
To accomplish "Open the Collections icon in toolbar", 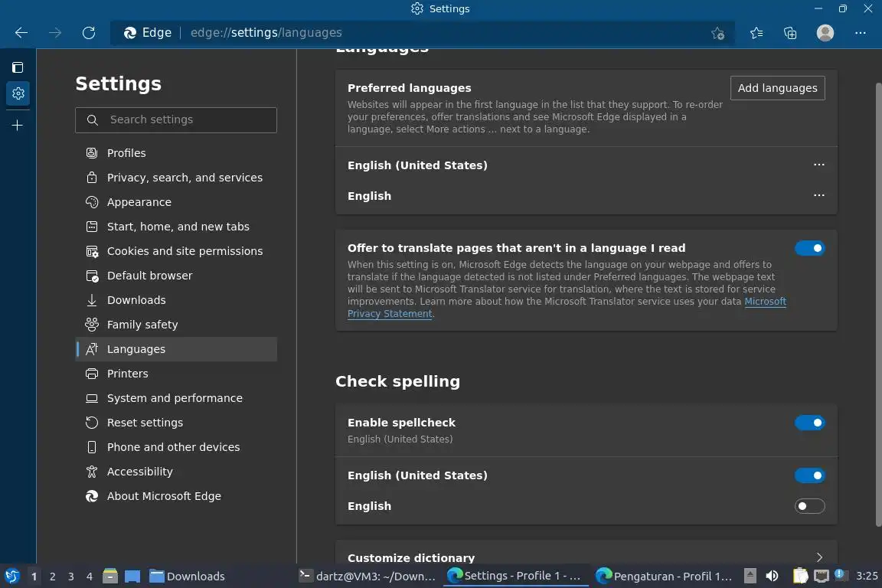I will (x=790, y=33).
